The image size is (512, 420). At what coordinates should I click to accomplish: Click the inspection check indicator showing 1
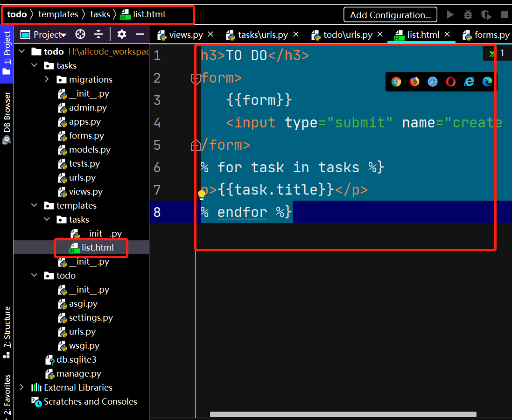[497, 53]
